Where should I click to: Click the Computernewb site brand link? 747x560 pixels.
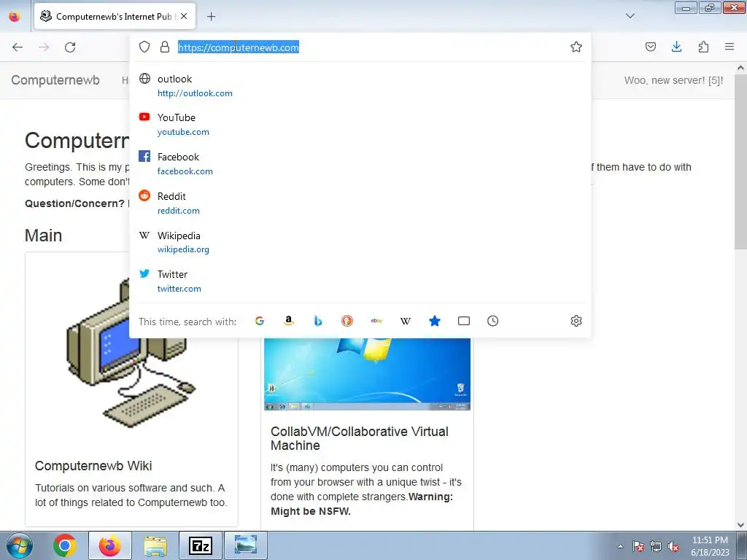[x=55, y=80]
